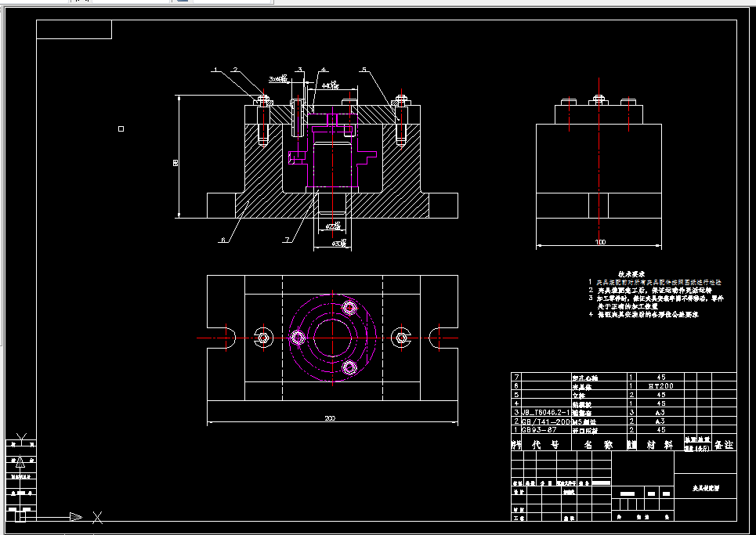This screenshot has height=535, width=756.
Task: Click the 名称 column header in parts list
Action: [599, 445]
